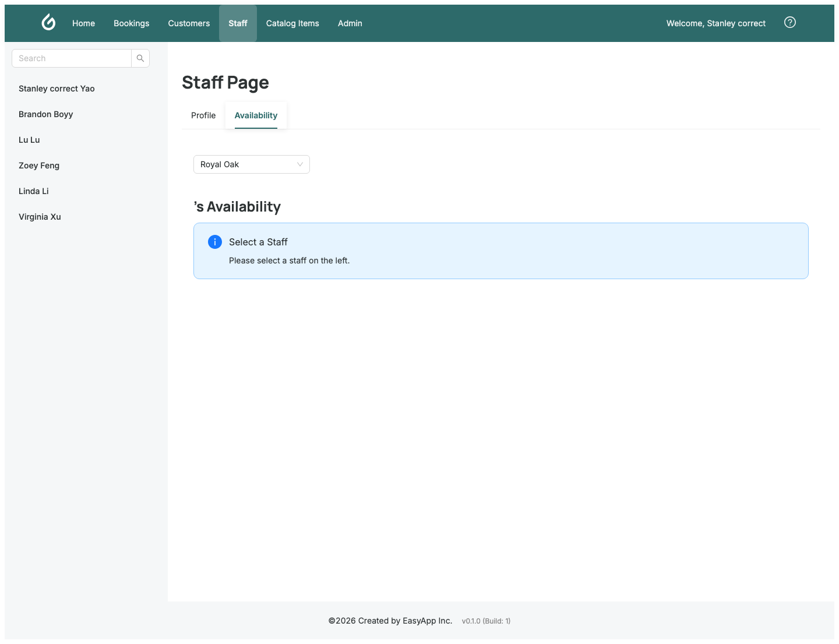Open the Admin menu item
This screenshot has width=839, height=644.
[x=350, y=23]
